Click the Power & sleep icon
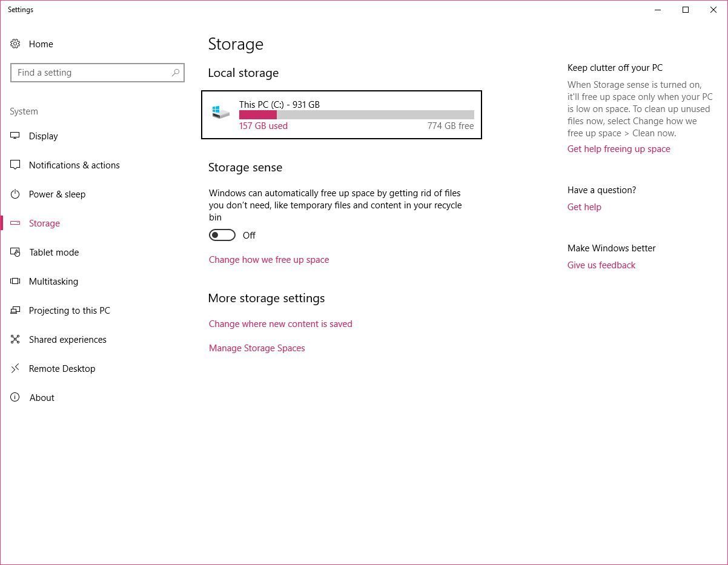This screenshot has width=728, height=565. (x=15, y=194)
